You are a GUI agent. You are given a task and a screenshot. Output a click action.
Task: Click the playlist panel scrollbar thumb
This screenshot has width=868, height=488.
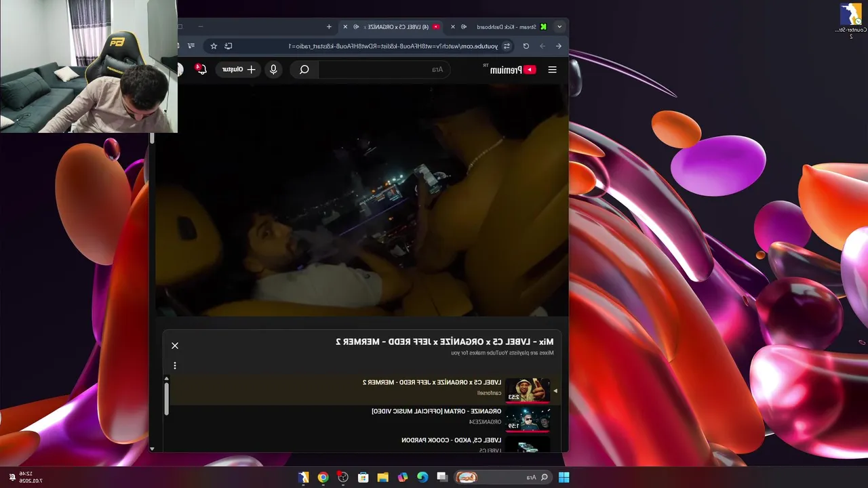(166, 399)
